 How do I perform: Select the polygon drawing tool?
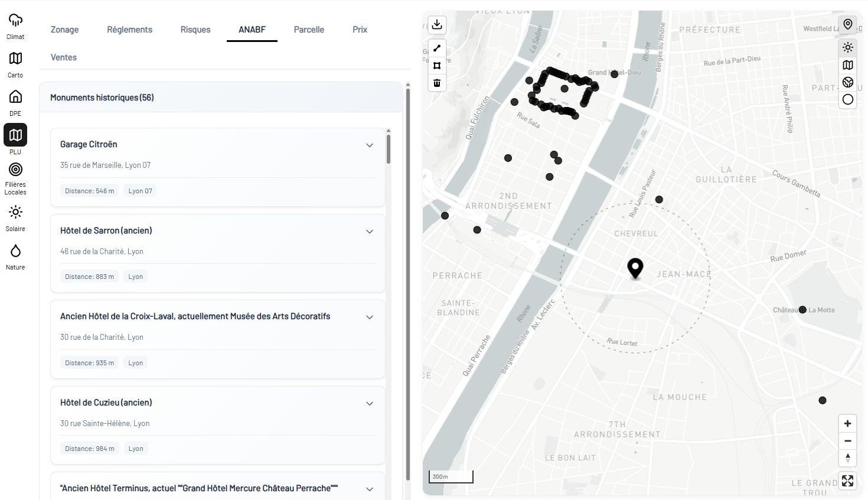pyautogui.click(x=437, y=66)
